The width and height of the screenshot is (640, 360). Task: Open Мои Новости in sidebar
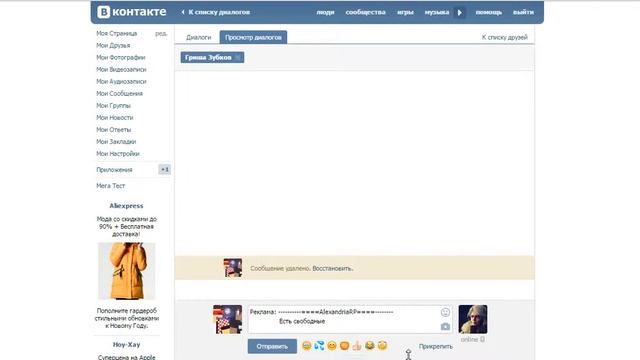(115, 118)
